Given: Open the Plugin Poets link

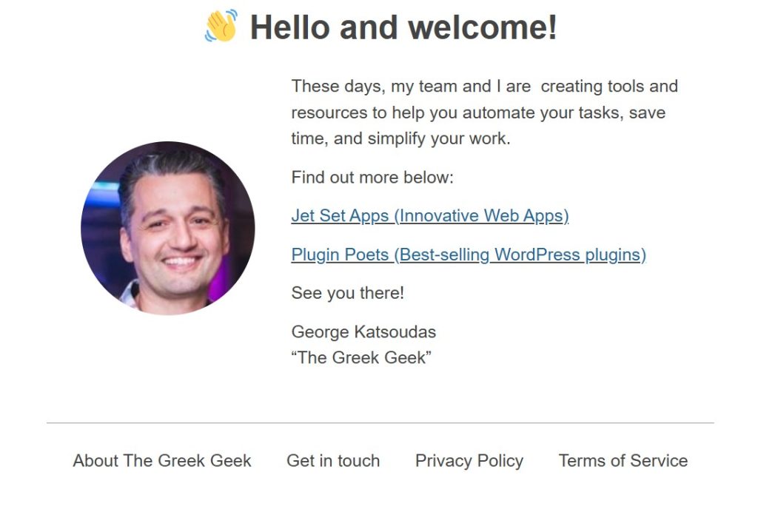Looking at the screenshot, I should click(x=341, y=255).
